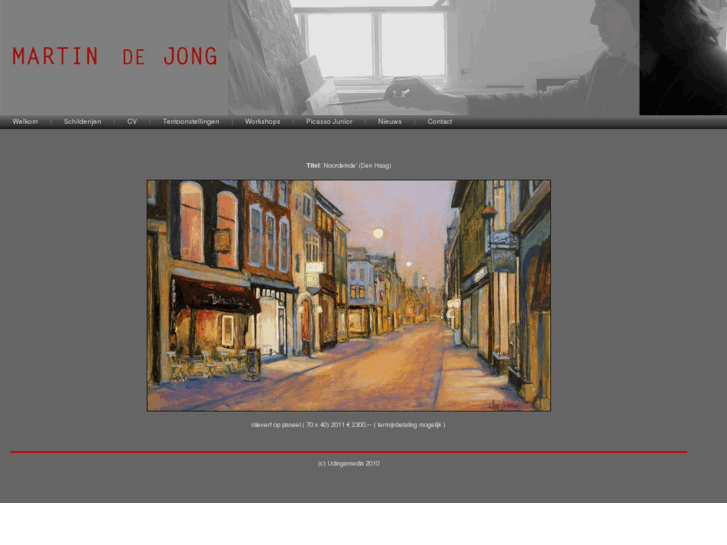Open the Nieuws page

click(x=389, y=122)
